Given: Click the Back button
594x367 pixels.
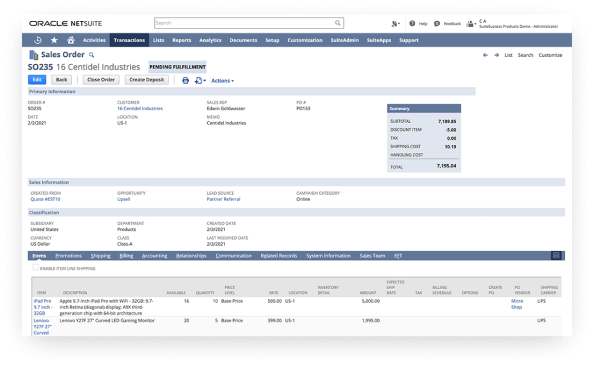Looking at the screenshot, I should [61, 80].
